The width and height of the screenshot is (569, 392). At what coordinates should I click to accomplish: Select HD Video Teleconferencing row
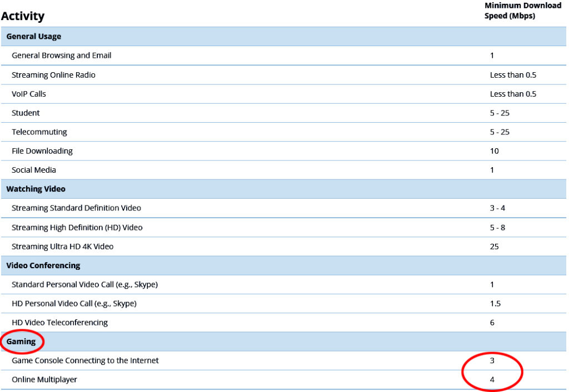click(60, 323)
